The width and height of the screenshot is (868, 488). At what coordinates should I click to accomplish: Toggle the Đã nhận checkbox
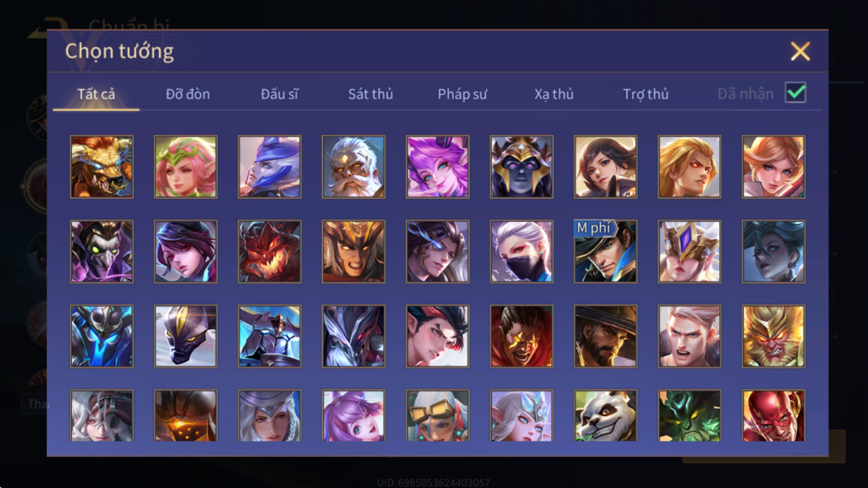pyautogui.click(x=795, y=93)
